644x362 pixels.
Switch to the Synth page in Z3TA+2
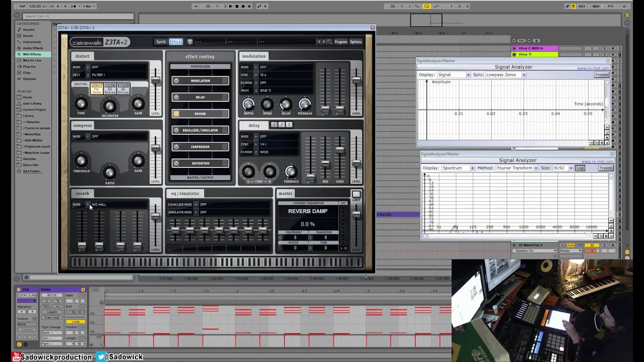coord(161,42)
